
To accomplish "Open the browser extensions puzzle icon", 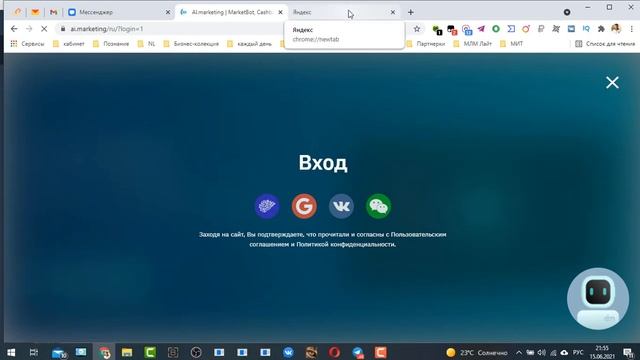I will point(601,29).
